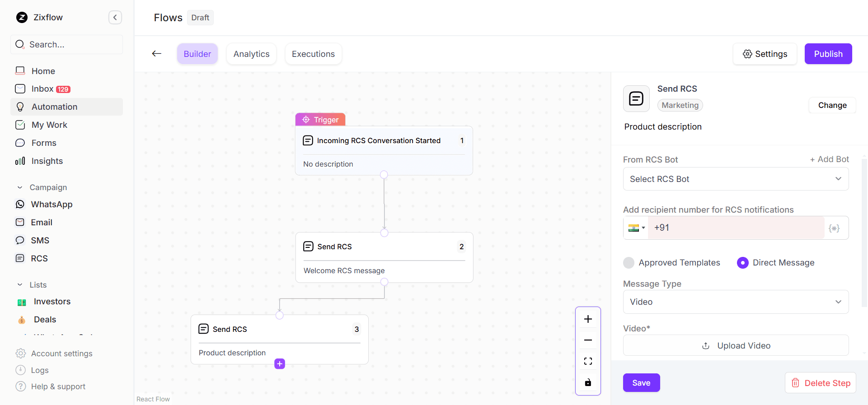Publish the flow

point(828,54)
